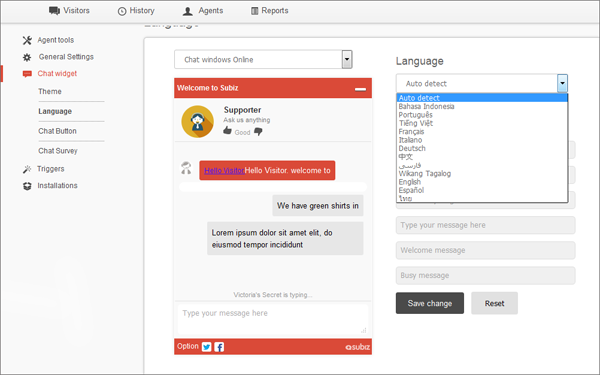
Task: Open Language submenu item
Action: click(55, 111)
